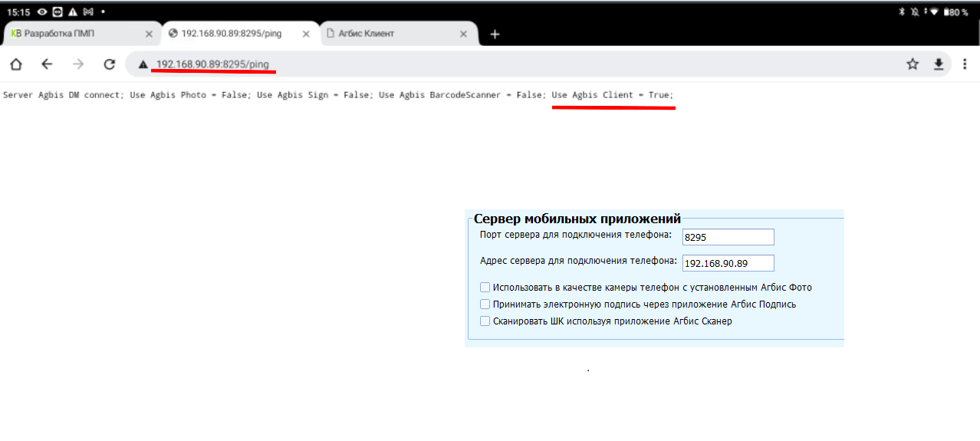Click label 'Порт сервера для подключения телефона:'
The width and height of the screenshot is (980, 441).
click(x=576, y=235)
